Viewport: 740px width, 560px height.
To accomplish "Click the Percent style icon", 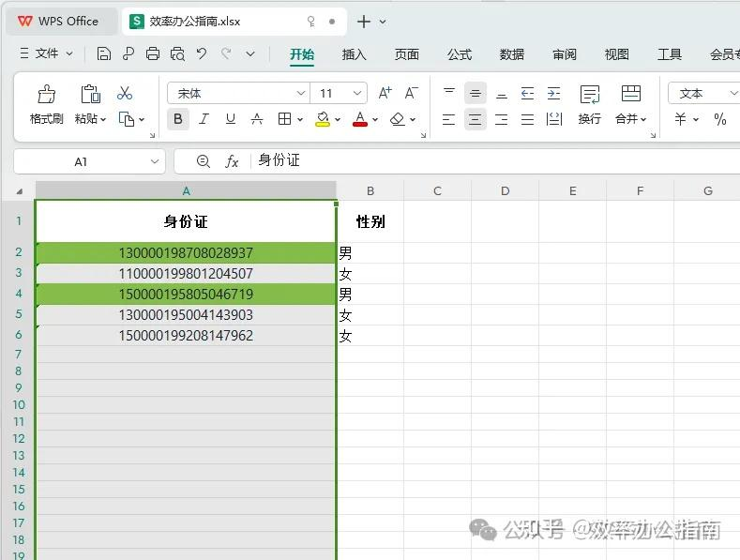I will [x=720, y=119].
